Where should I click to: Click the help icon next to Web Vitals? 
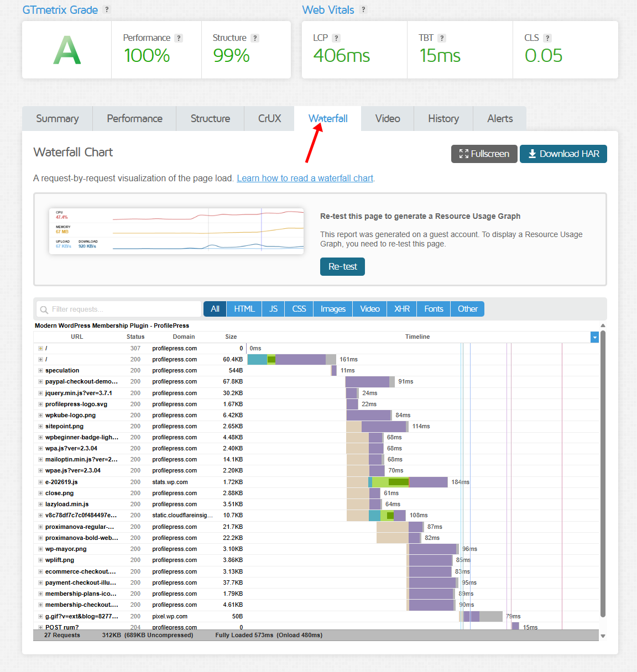(363, 9)
